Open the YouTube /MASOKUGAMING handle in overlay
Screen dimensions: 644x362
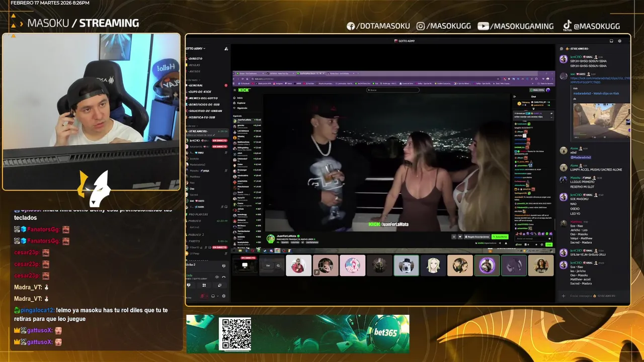(515, 26)
